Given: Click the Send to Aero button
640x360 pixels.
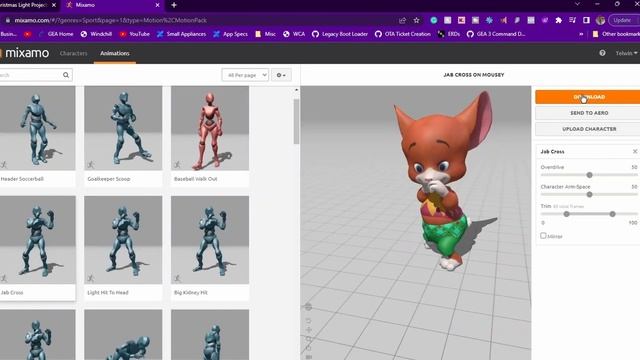Looking at the screenshot, I should (x=588, y=113).
